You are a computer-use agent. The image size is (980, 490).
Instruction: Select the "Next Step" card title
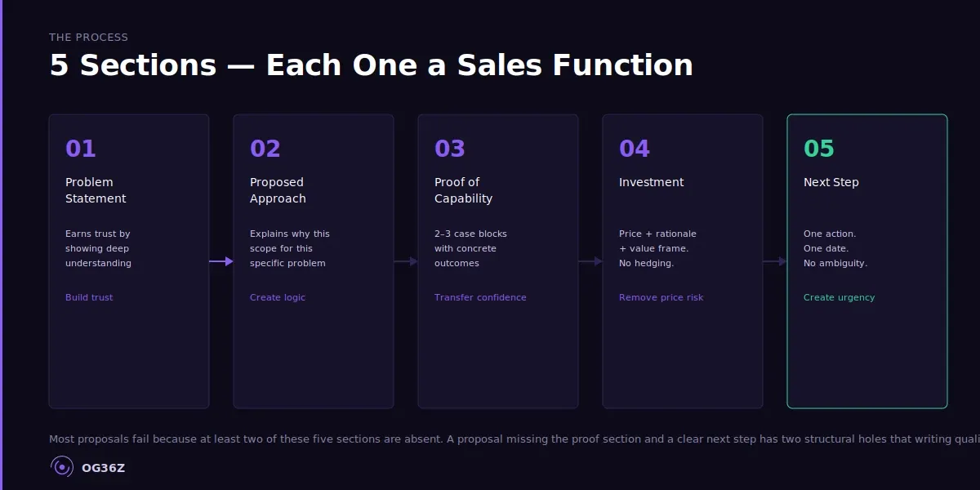(831, 182)
